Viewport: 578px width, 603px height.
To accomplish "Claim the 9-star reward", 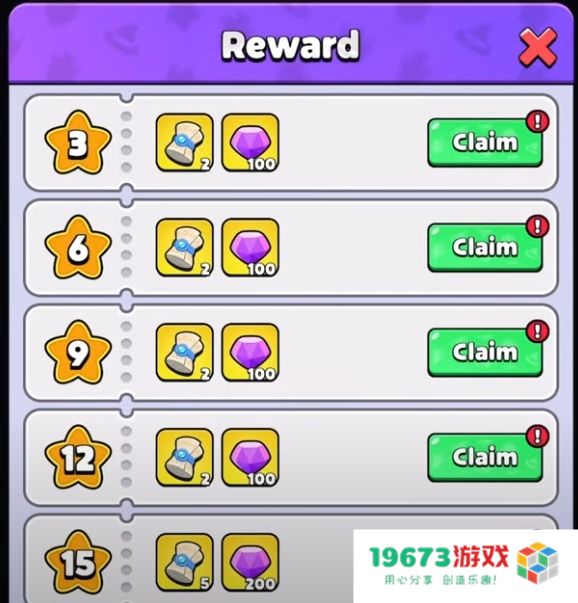I will tap(485, 353).
